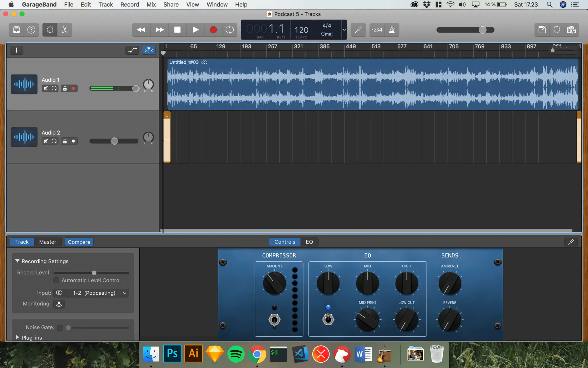Collapse the Recording Settings section
The height and width of the screenshot is (368, 588).
(x=17, y=261)
